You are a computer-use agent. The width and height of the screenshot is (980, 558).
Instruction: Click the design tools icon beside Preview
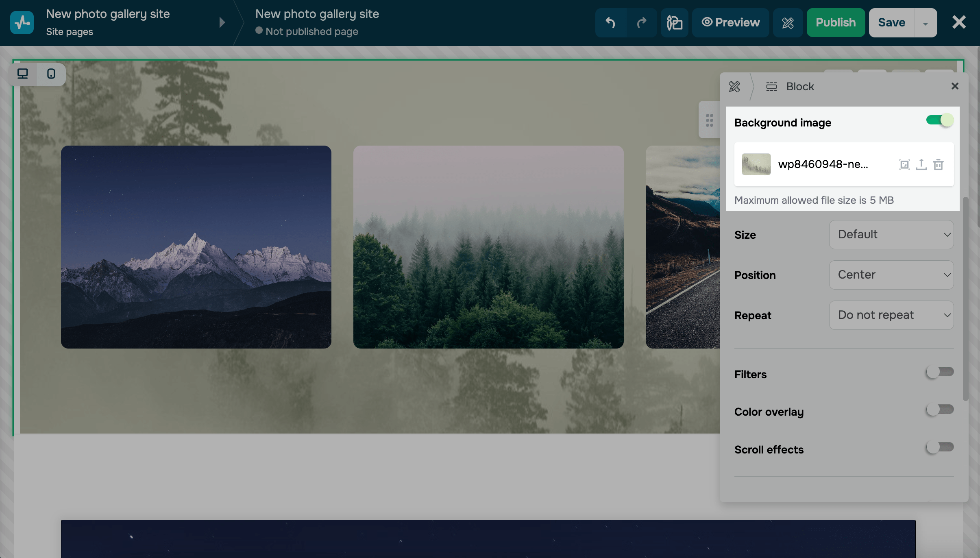[788, 23]
